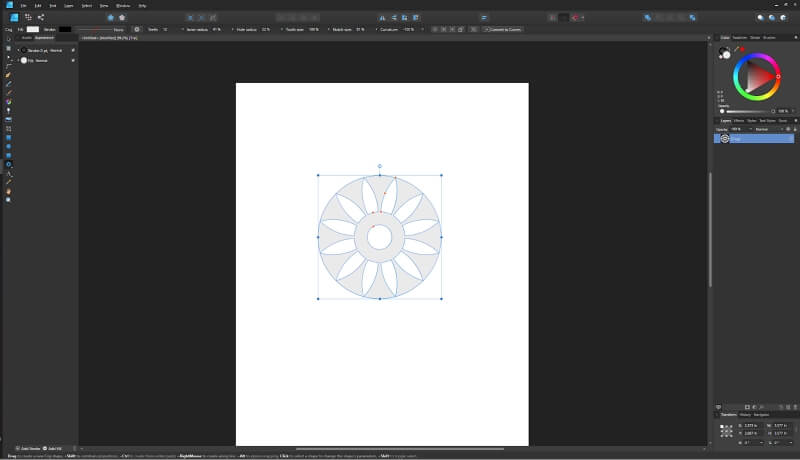Open the File menu

coord(23,5)
